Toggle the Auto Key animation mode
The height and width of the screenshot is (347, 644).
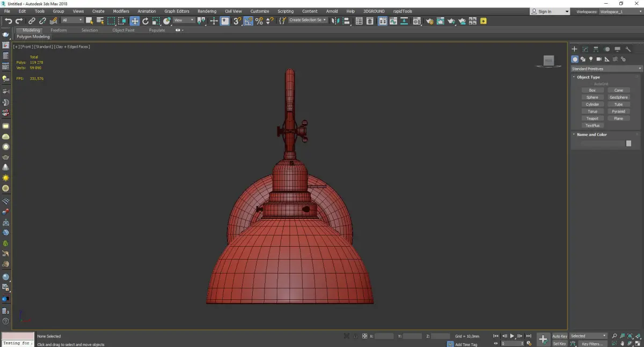pos(559,336)
